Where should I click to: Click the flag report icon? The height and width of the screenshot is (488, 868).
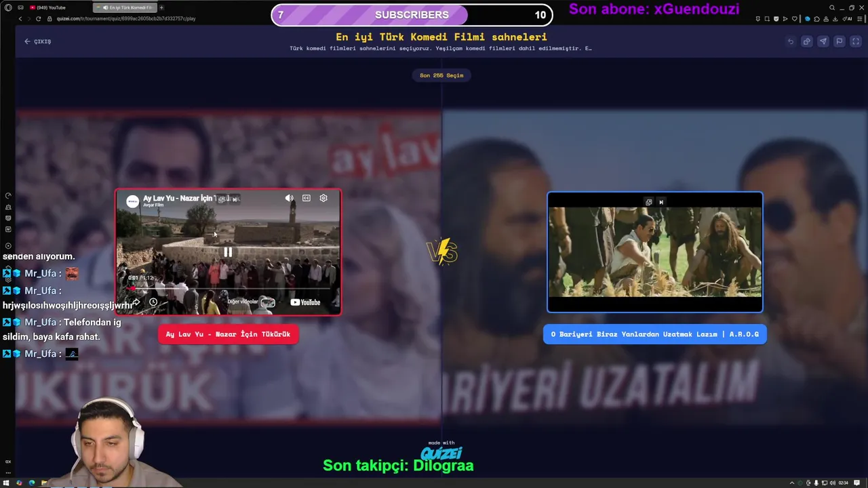(839, 41)
